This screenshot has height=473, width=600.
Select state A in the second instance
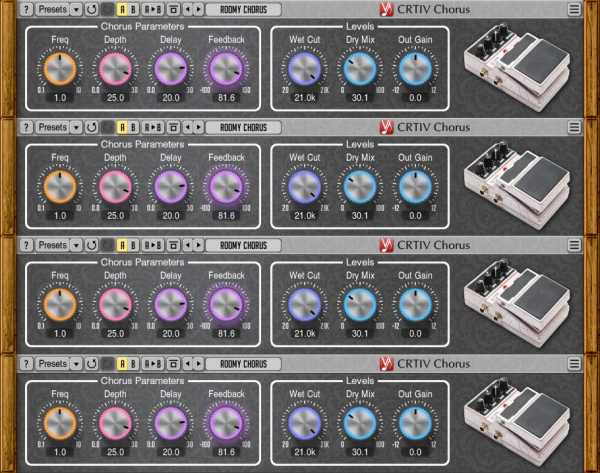click(122, 127)
